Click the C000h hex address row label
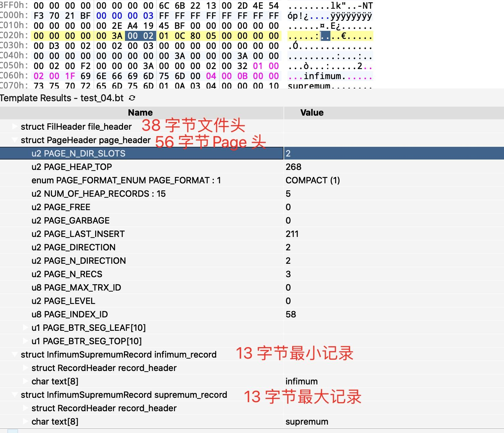This screenshot has width=504, height=433. coord(14,15)
